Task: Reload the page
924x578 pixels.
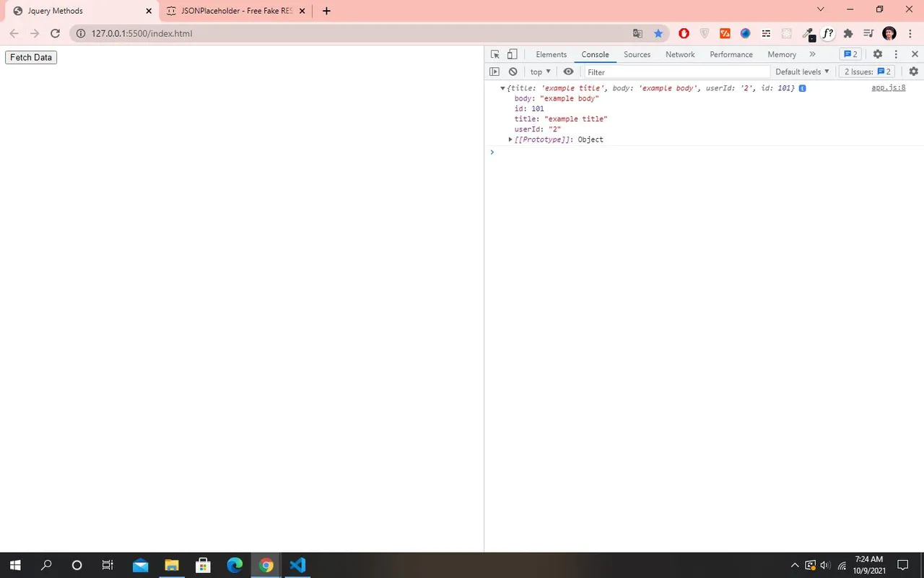Action: pyautogui.click(x=55, y=33)
